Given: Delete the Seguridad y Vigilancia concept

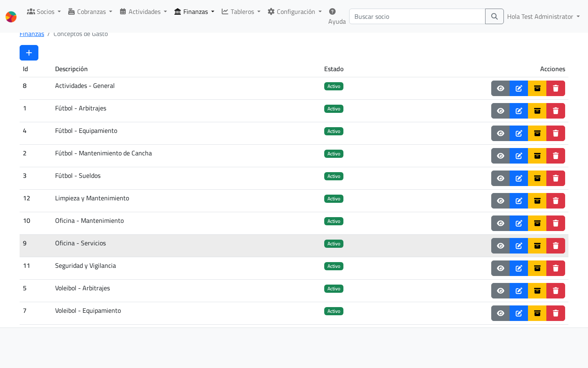Looking at the screenshot, I should [x=556, y=268].
